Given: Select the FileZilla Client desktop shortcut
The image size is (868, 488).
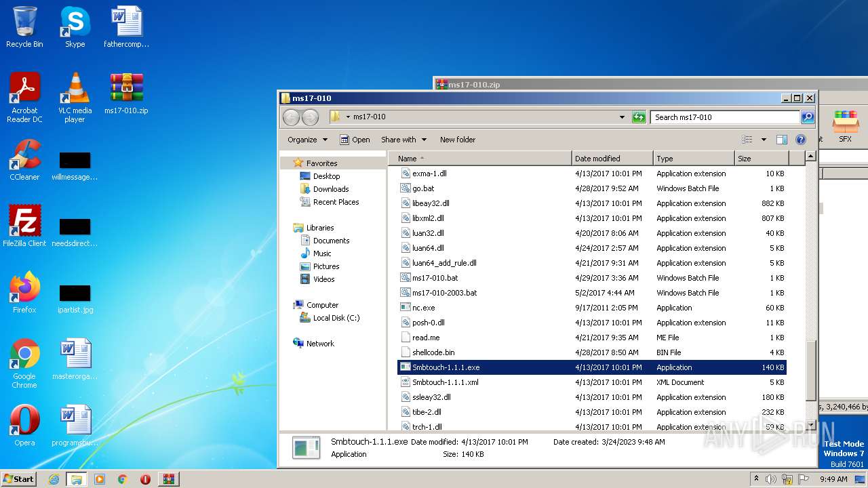Looking at the screenshot, I should (24, 226).
